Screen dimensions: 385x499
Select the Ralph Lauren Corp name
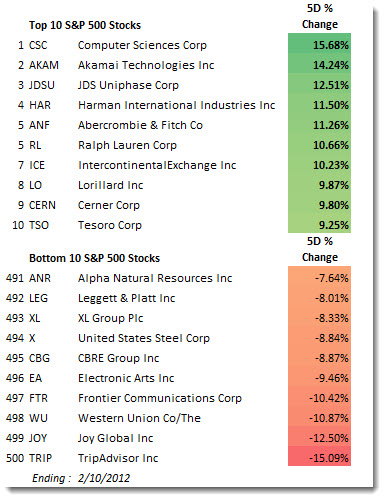pyautogui.click(x=127, y=145)
